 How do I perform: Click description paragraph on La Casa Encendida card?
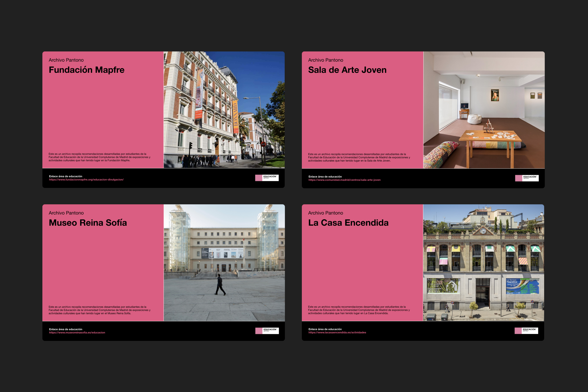(x=358, y=310)
